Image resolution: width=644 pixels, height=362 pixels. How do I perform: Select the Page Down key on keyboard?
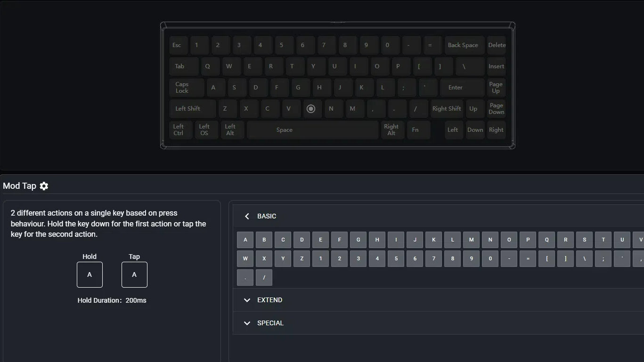pos(497,109)
